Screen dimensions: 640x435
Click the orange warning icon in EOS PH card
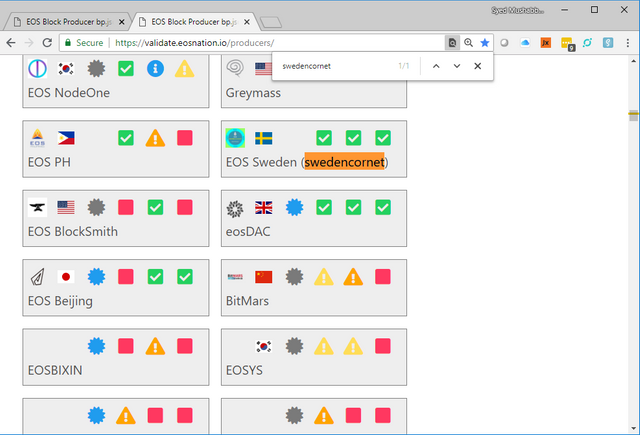click(155, 138)
